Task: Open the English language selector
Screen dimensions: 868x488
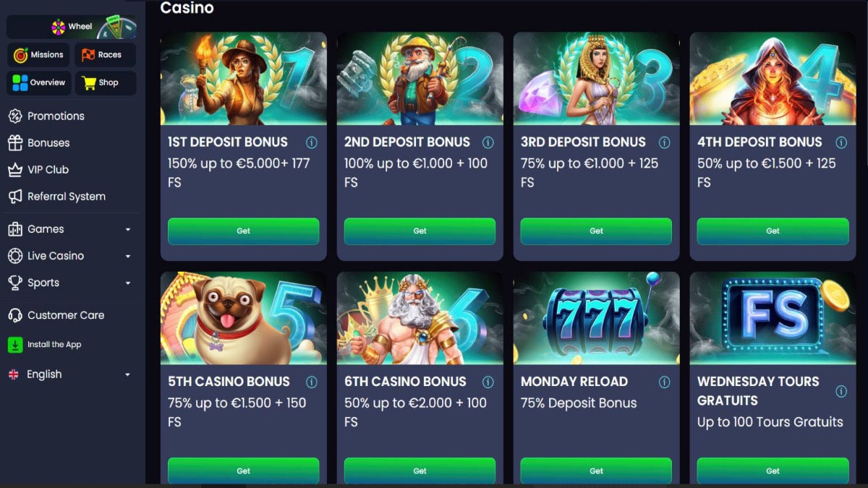Action: click(69, 374)
